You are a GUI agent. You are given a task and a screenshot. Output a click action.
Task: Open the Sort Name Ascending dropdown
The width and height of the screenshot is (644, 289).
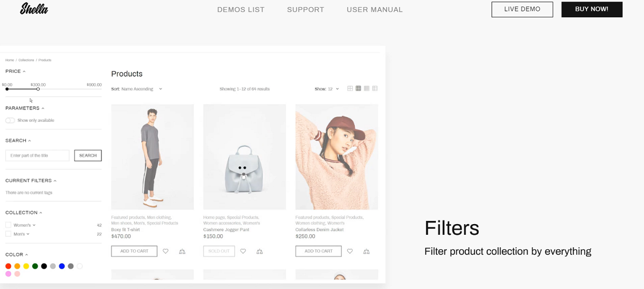(x=137, y=89)
